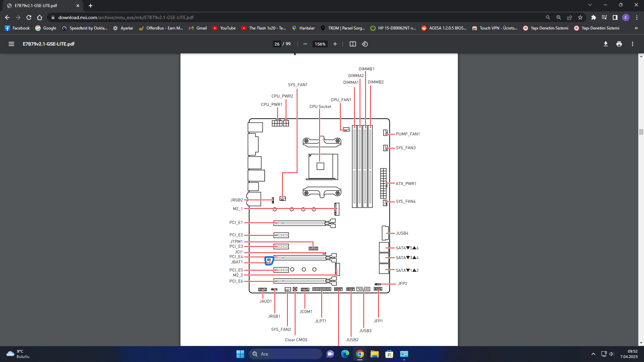Viewport: 644px width, 362px height.
Task: Toggle the PDF sidebar menu icon
Action: click(x=11, y=44)
